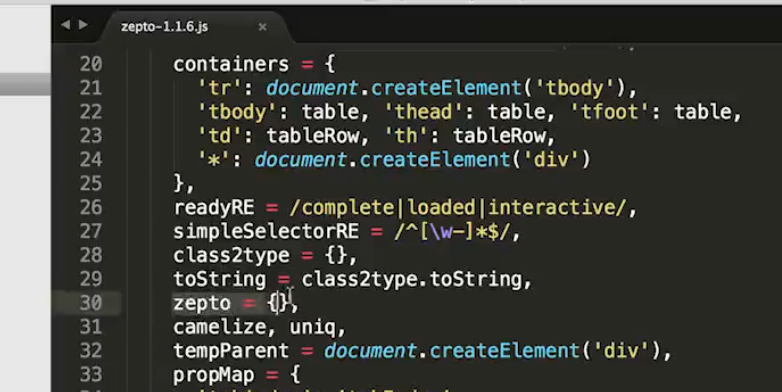The image size is (782, 392).
Task: Click 'tbody' string on line 21
Action: tap(576, 88)
